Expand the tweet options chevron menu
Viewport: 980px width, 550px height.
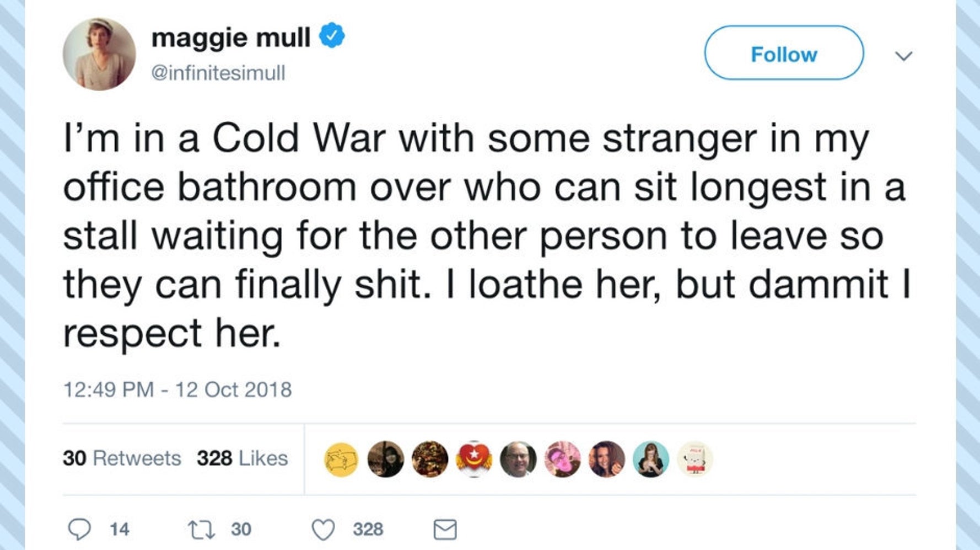(x=903, y=56)
